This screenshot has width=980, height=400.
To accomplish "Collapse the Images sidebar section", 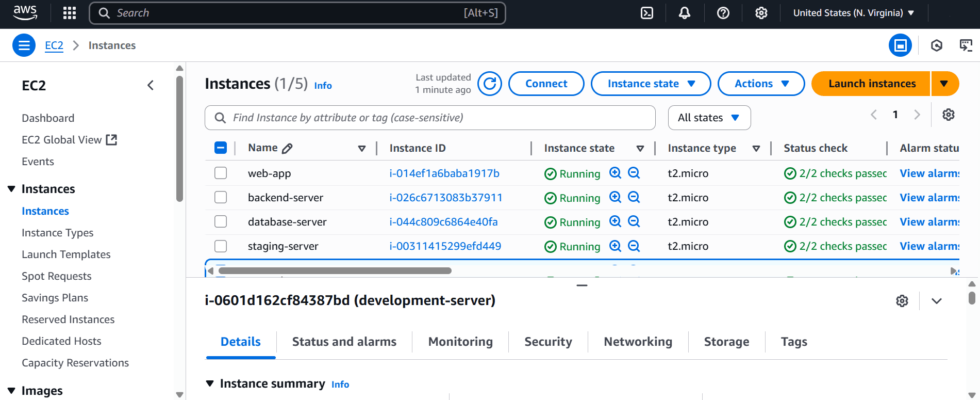I will pyautogui.click(x=11, y=391).
